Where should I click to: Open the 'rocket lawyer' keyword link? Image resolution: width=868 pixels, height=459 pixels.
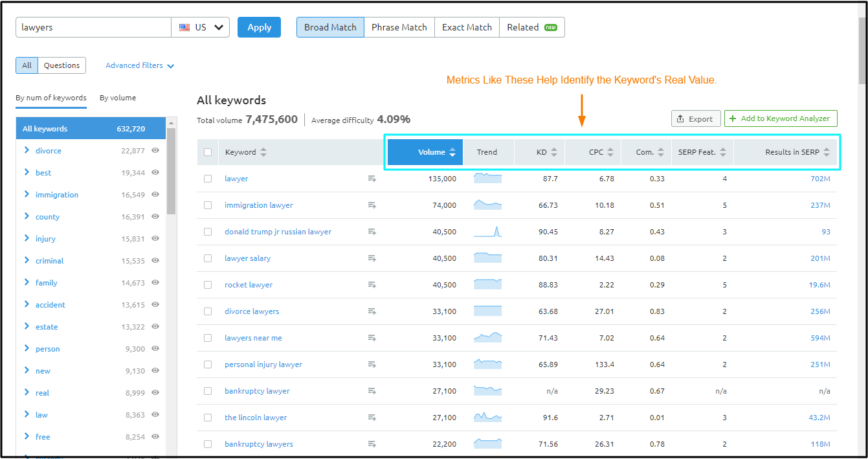coord(249,285)
